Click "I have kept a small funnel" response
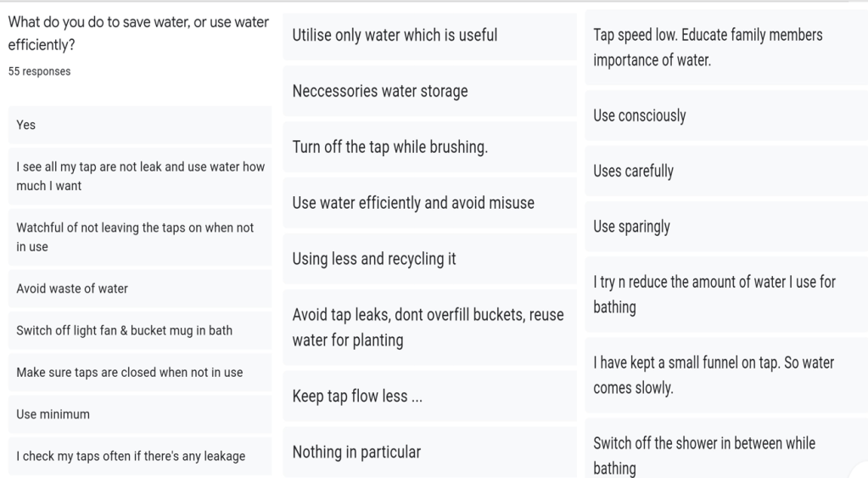Image resolution: width=868 pixels, height=478 pixels. click(726, 375)
